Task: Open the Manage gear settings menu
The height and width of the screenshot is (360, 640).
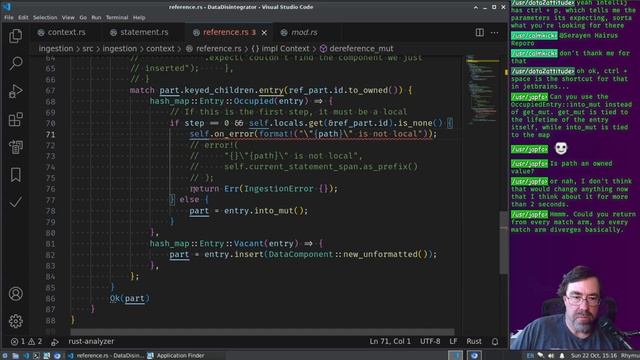Action: point(16,321)
